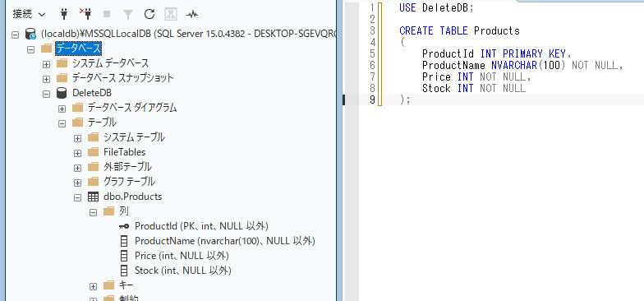Select the Stock (int、NULL 以外) column
This screenshot has width=644, height=301.
(x=182, y=270)
